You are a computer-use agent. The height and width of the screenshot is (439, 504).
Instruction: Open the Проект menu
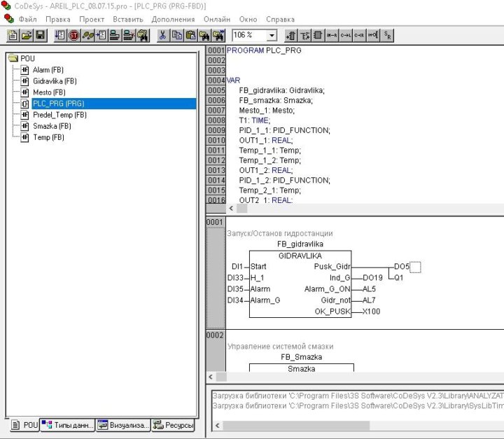pyautogui.click(x=92, y=19)
